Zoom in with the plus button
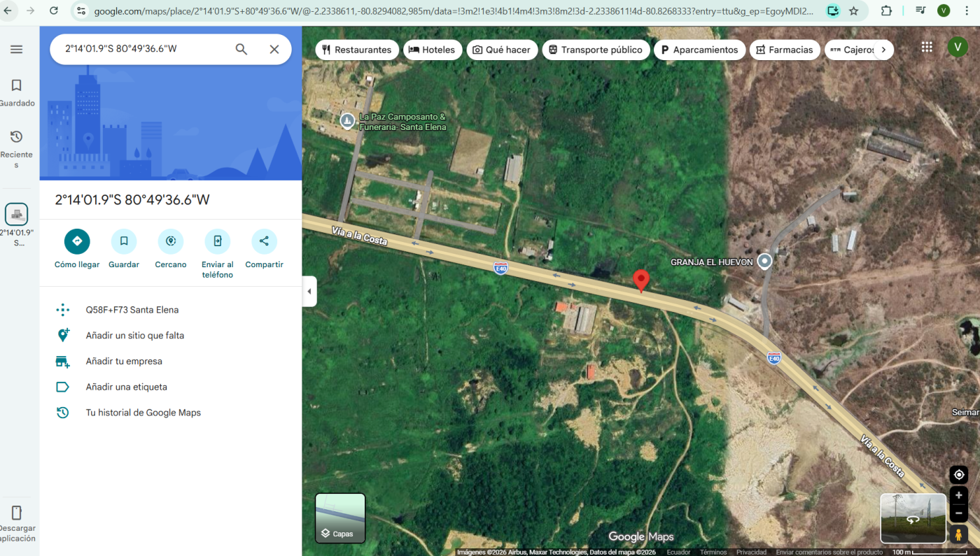Viewport: 980px width, 556px height. click(958, 496)
